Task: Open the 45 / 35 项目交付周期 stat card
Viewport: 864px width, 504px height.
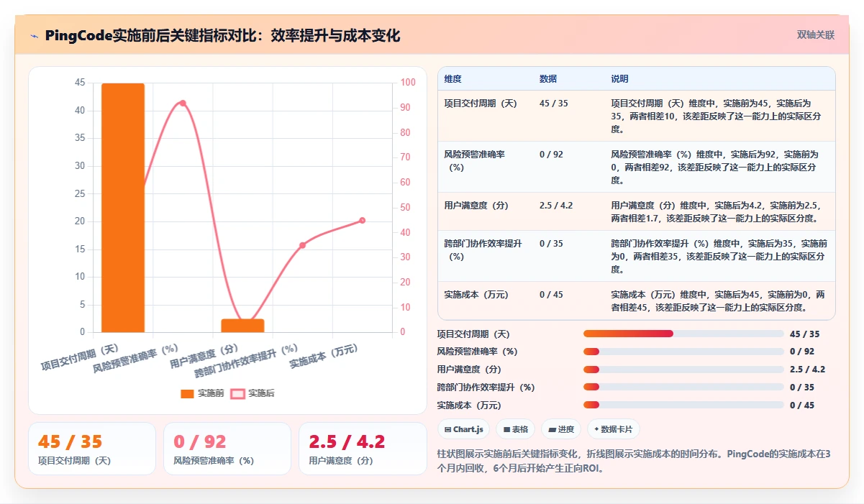Action: pos(92,449)
